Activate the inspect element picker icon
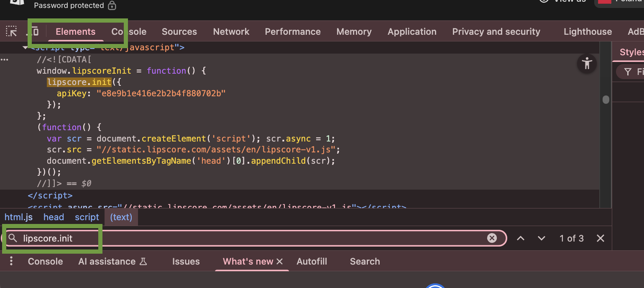Viewport: 644px width, 288px height. tap(11, 31)
